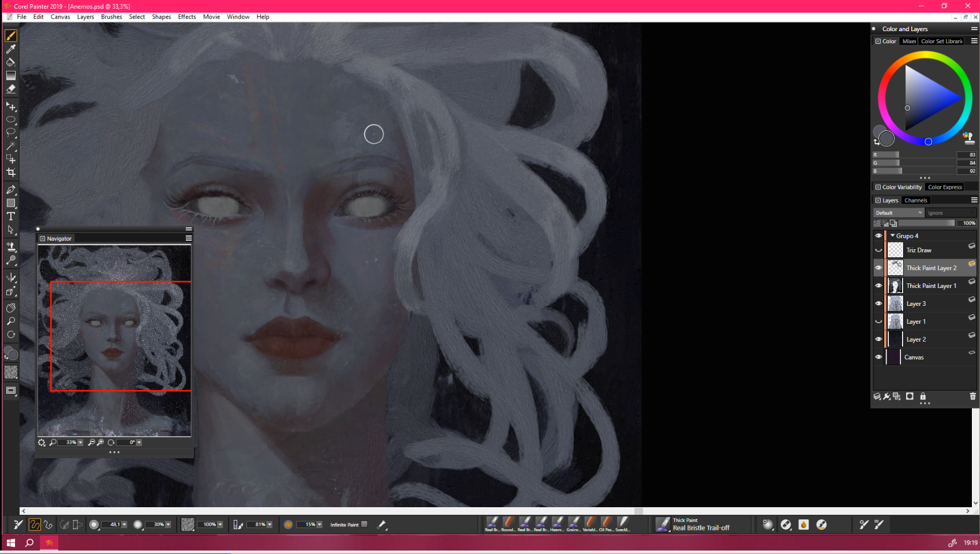Image resolution: width=980 pixels, height=554 pixels.
Task: Select the Oval Selection tool
Action: pyautogui.click(x=11, y=120)
